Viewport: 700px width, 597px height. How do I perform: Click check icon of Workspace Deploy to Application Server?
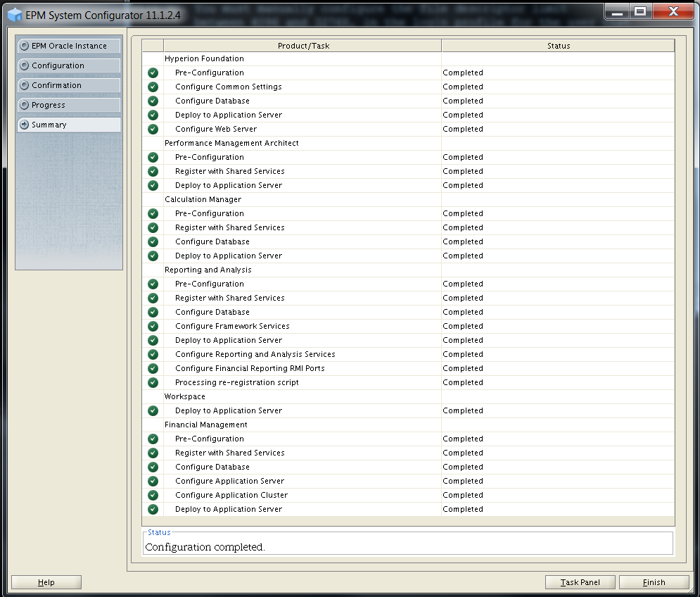click(153, 410)
